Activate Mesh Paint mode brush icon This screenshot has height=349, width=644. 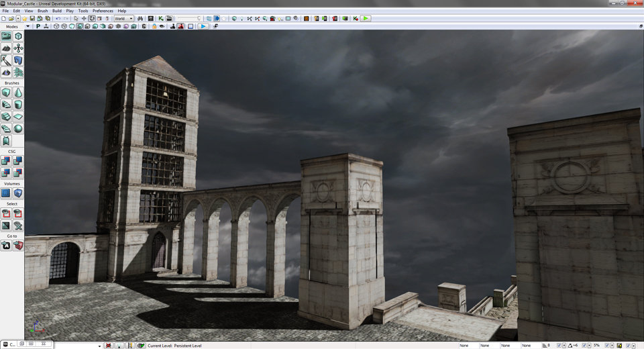click(x=6, y=60)
